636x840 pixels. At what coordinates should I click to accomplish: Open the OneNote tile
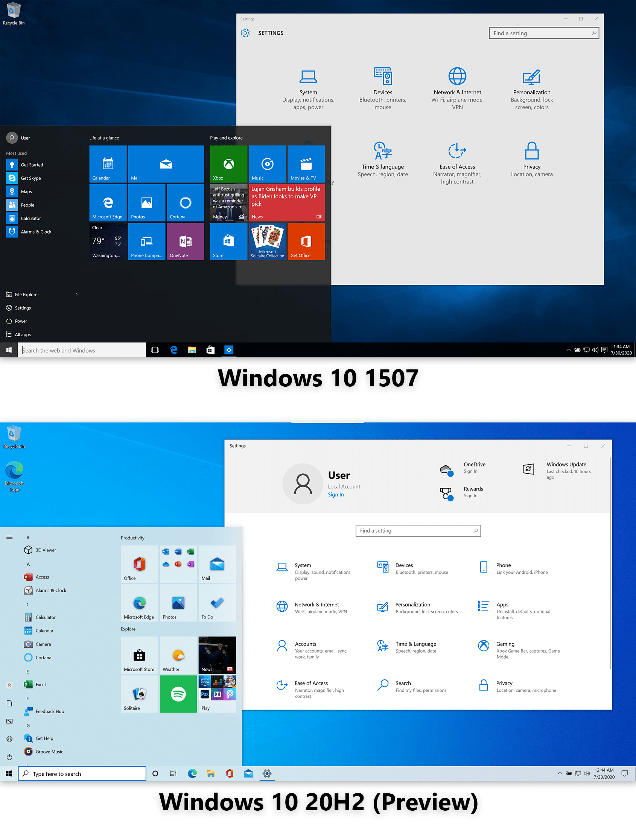pyautogui.click(x=185, y=242)
